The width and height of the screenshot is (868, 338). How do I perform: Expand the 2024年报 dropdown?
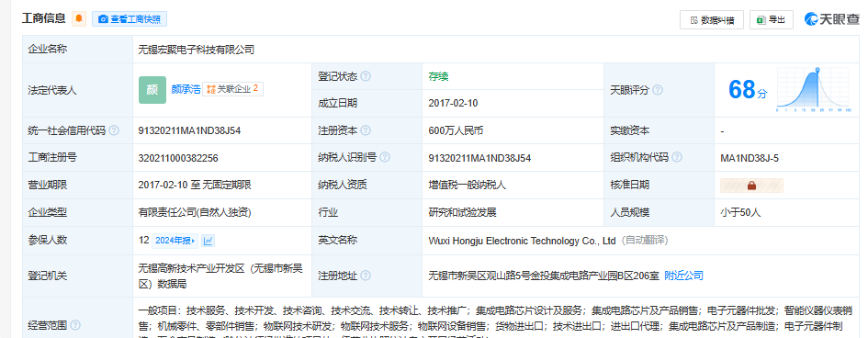[175, 240]
